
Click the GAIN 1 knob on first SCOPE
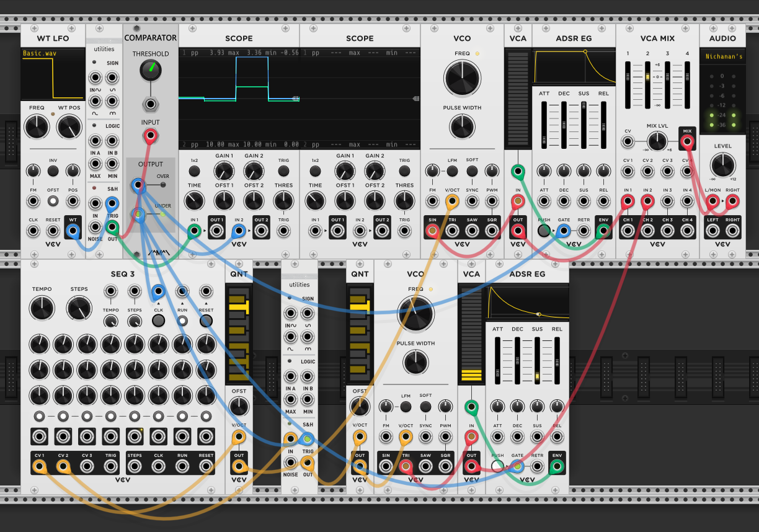(x=224, y=171)
